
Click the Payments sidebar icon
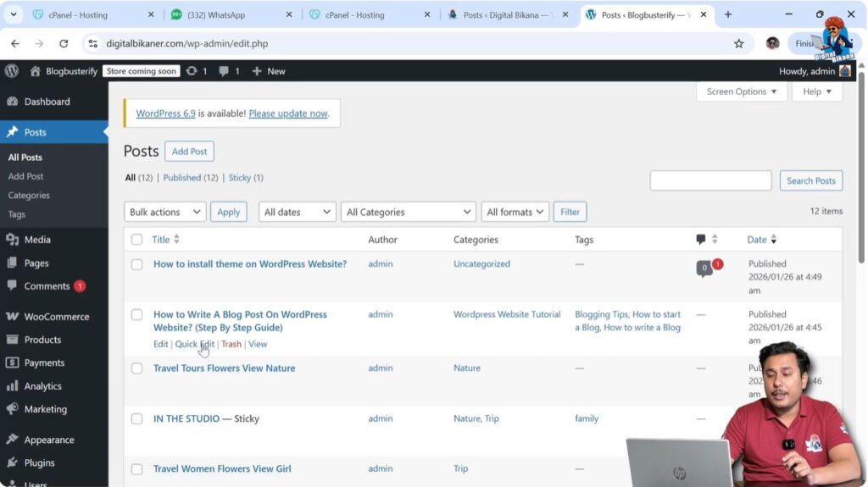tap(12, 362)
